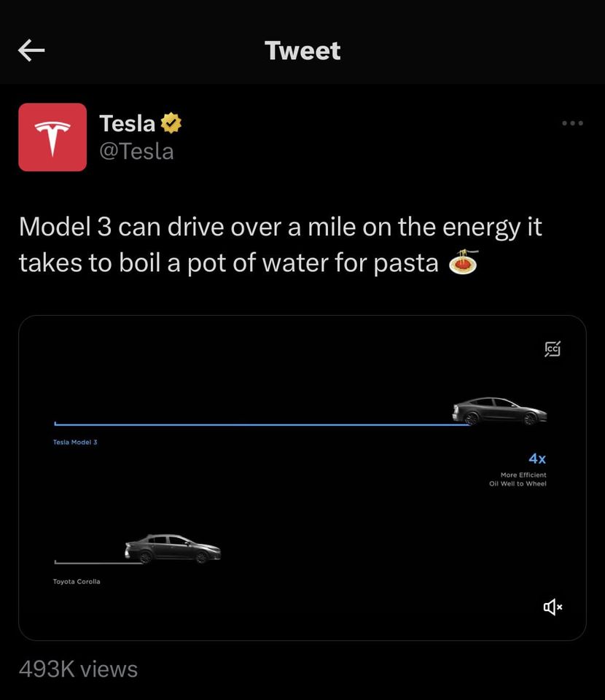Unmute the video with the speaker icon
This screenshot has height=700, width=605.
coord(553,607)
